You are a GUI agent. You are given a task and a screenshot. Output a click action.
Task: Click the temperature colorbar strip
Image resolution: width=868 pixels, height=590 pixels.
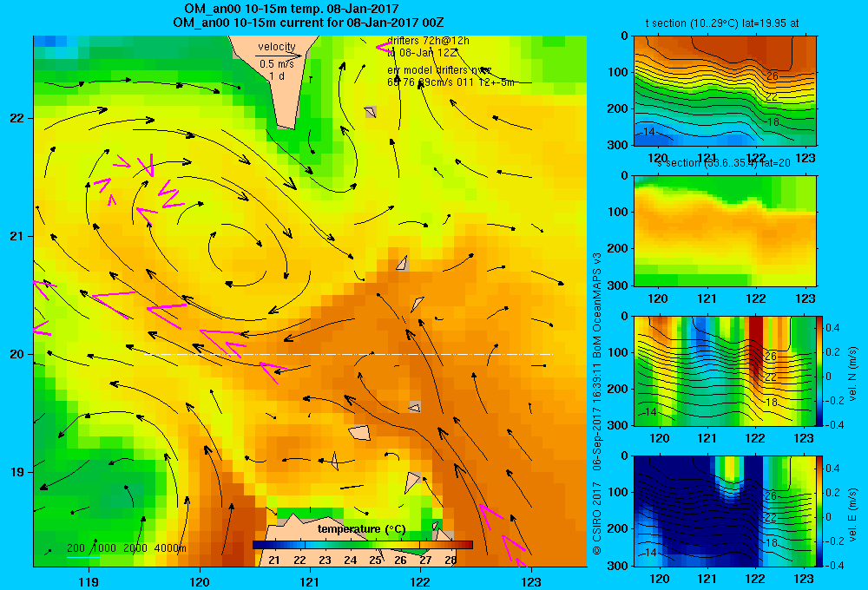click(363, 545)
